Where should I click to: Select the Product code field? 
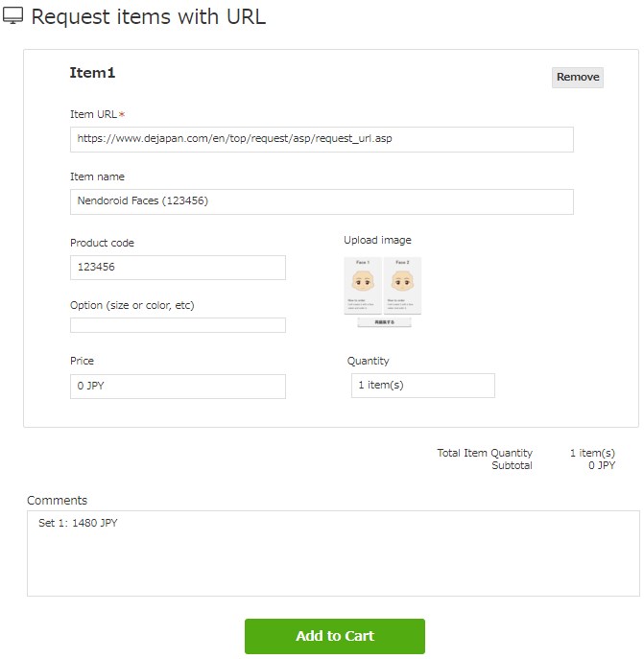pos(178,268)
